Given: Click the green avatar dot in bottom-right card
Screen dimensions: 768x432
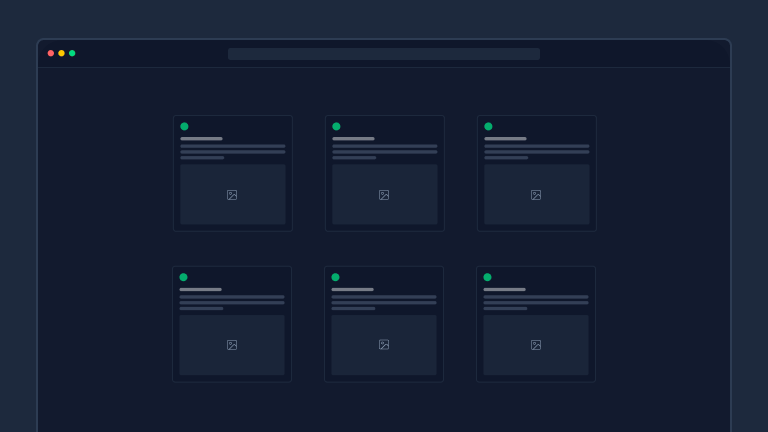Looking at the screenshot, I should click(487, 277).
